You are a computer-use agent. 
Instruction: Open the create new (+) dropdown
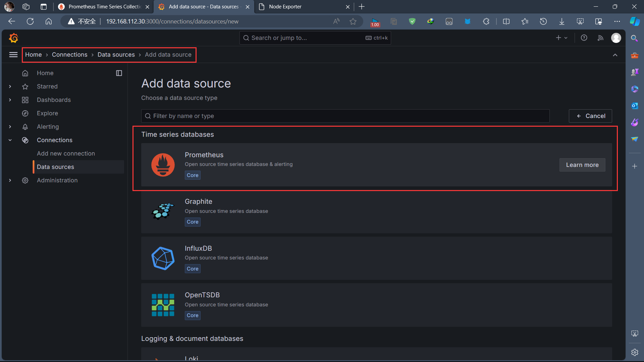click(561, 38)
